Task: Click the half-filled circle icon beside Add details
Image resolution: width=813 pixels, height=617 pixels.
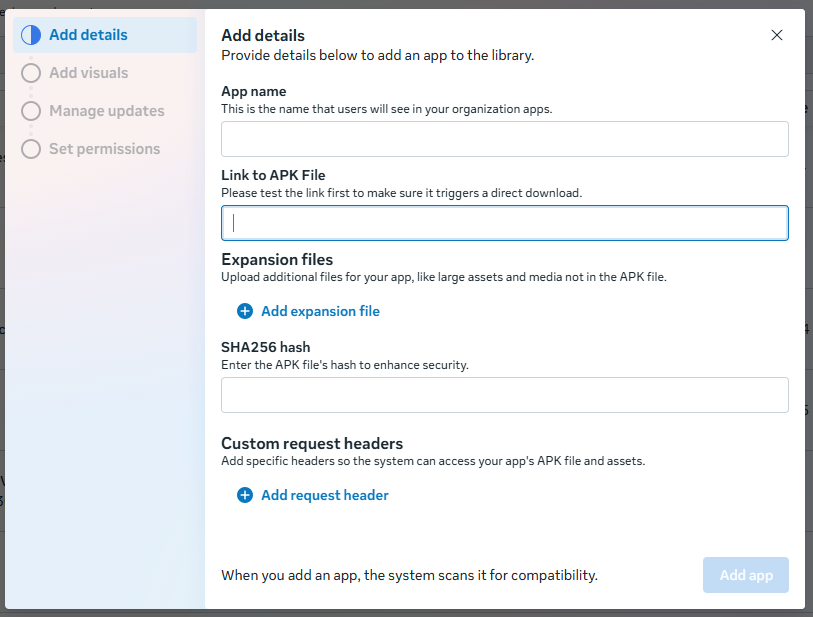Action: [x=31, y=35]
